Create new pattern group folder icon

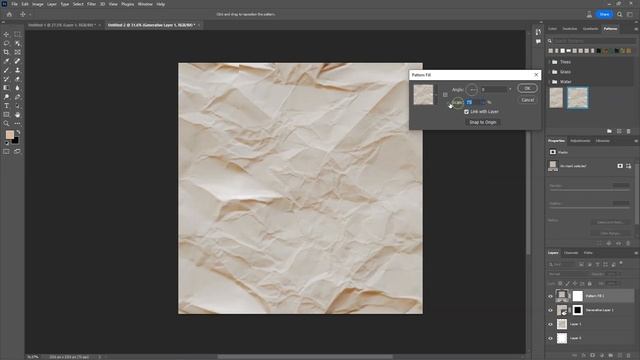click(609, 131)
